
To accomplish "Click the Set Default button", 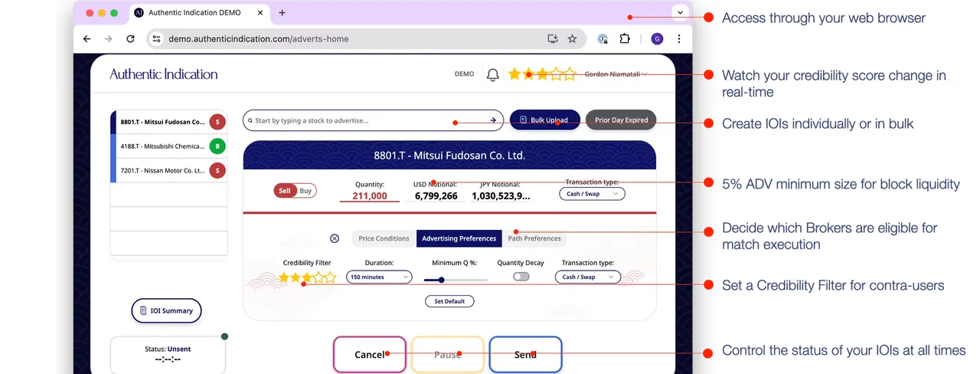I will point(449,301).
